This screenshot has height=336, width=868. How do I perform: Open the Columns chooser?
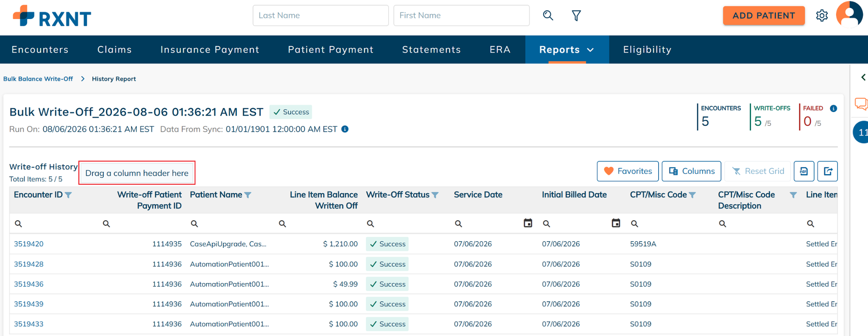[x=691, y=171]
